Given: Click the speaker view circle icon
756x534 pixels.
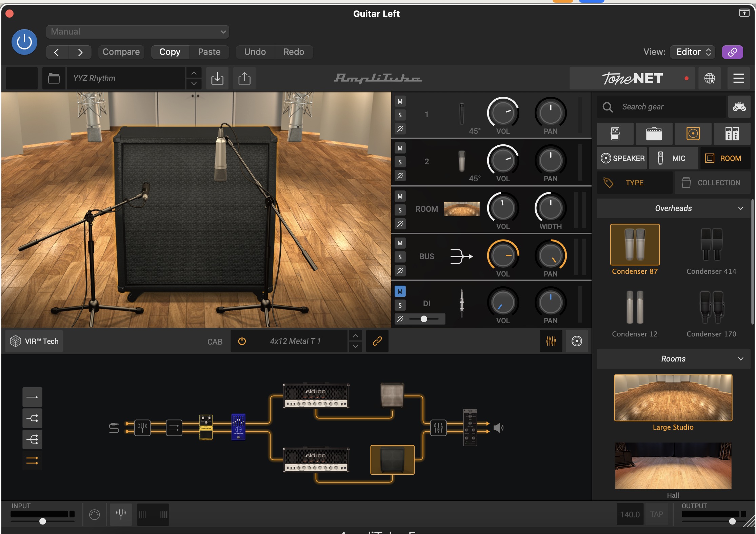Looking at the screenshot, I should [577, 341].
